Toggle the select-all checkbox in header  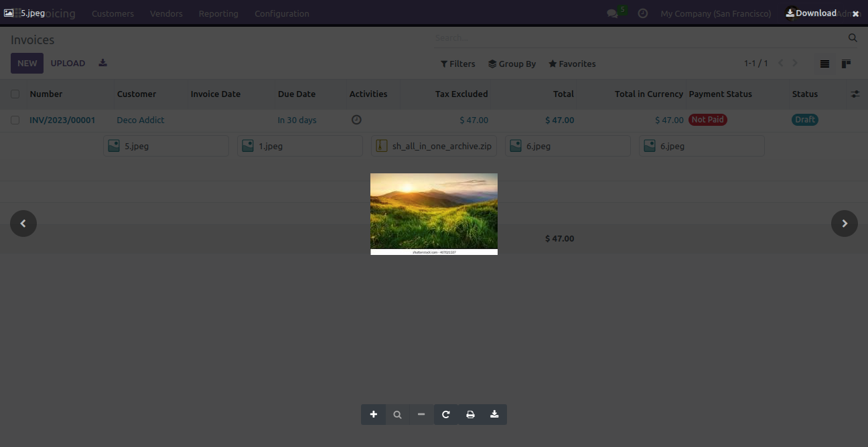click(x=15, y=94)
